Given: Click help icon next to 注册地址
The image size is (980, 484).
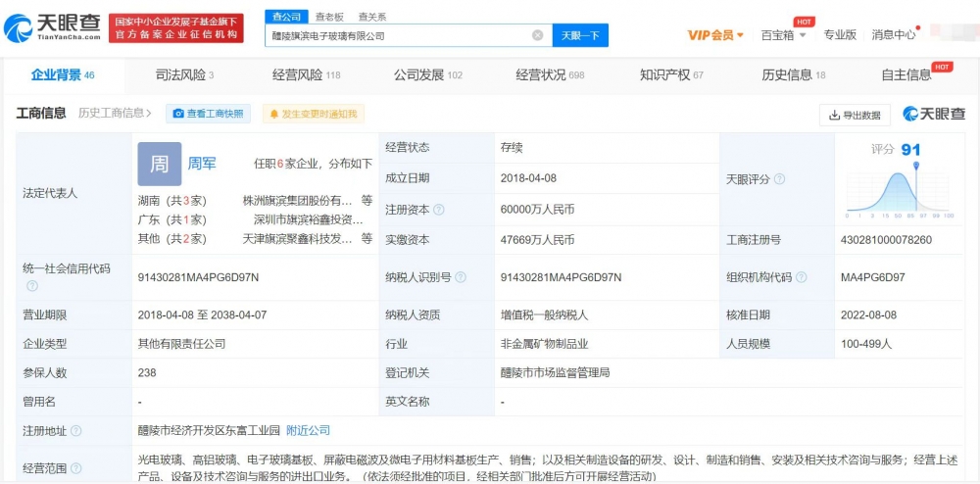Looking at the screenshot, I should (x=76, y=430).
